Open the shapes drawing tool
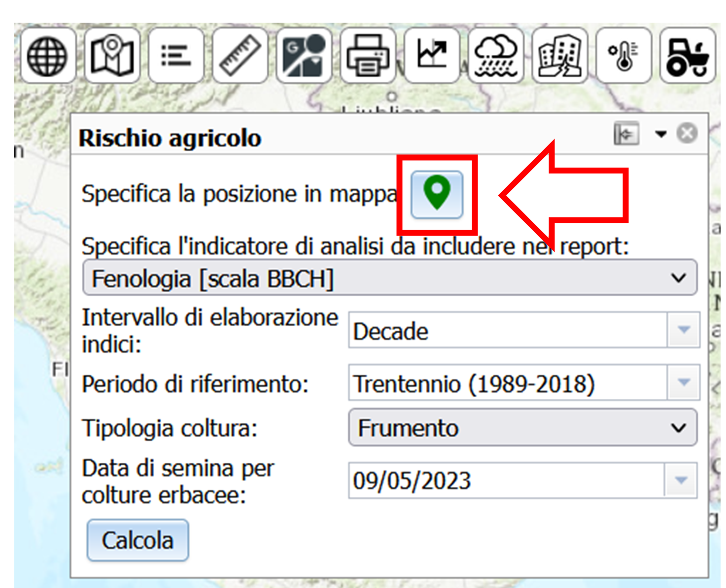This screenshot has height=588, width=726. [304, 55]
